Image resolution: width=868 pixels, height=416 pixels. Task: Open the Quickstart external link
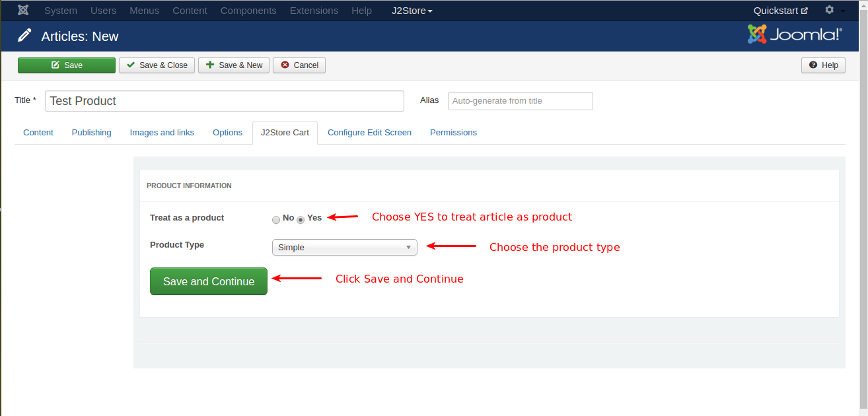780,11
